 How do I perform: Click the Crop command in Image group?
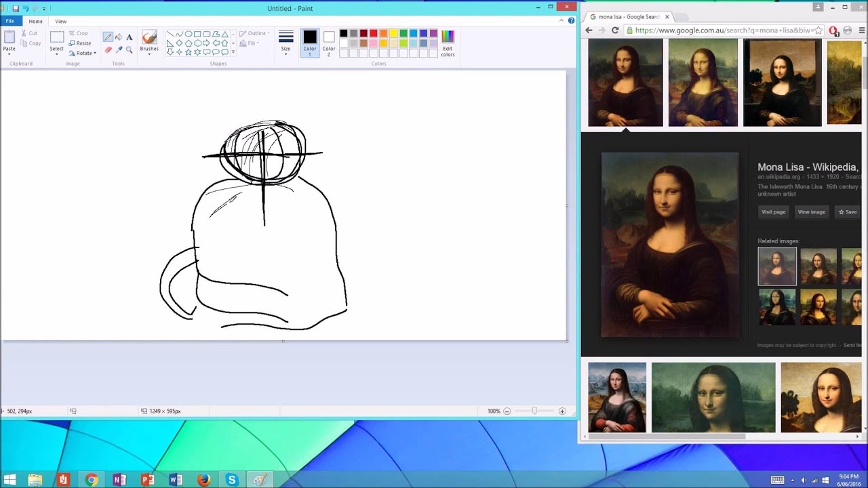tap(78, 33)
